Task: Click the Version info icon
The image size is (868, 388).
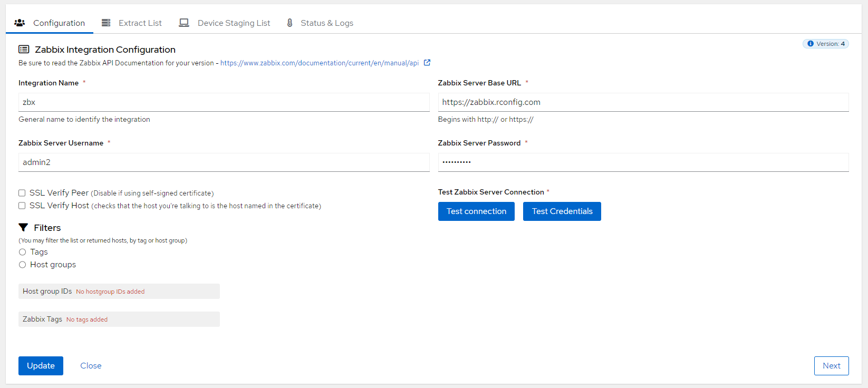Action: (x=811, y=44)
